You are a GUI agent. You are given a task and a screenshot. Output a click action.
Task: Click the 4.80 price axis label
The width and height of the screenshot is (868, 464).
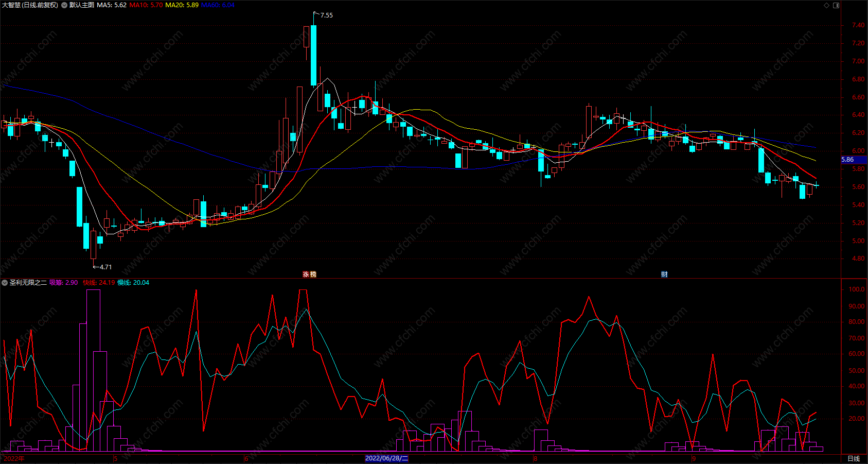[x=858, y=259]
